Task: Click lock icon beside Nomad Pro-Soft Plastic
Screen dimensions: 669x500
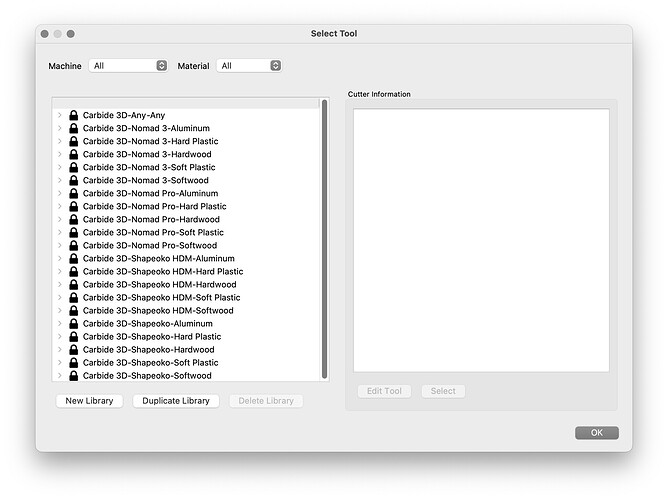Action: coord(74,232)
